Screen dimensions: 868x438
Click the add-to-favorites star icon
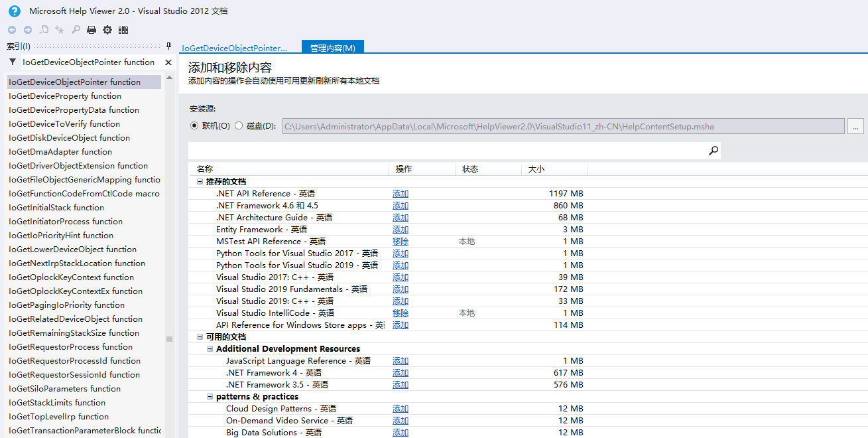[59, 30]
